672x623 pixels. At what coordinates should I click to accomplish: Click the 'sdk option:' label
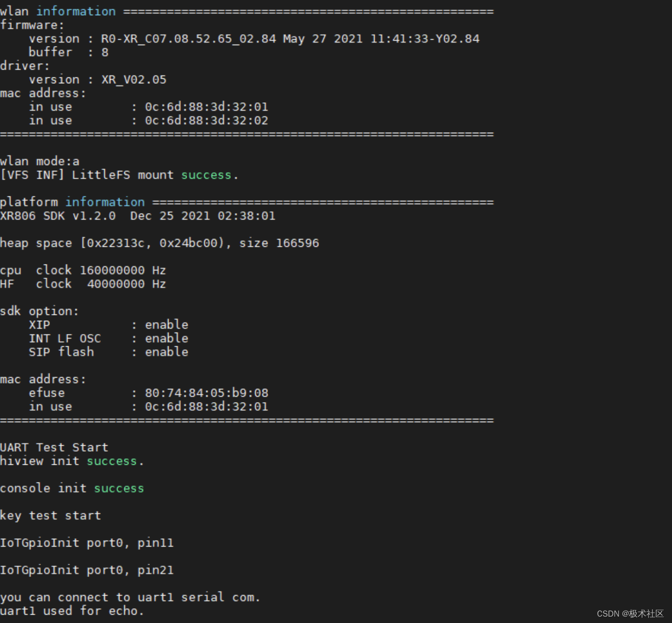click(39, 311)
